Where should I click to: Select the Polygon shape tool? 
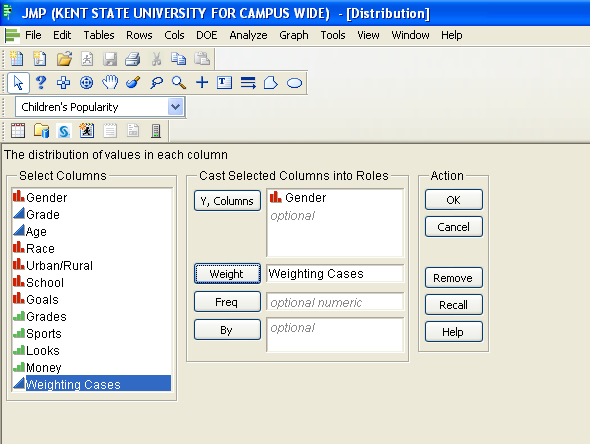[x=271, y=82]
